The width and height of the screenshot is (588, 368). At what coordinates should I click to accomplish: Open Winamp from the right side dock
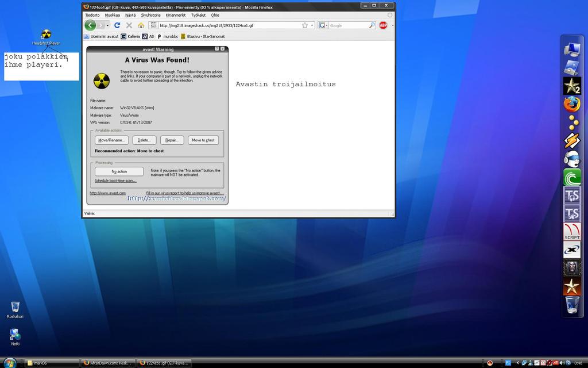(572, 140)
